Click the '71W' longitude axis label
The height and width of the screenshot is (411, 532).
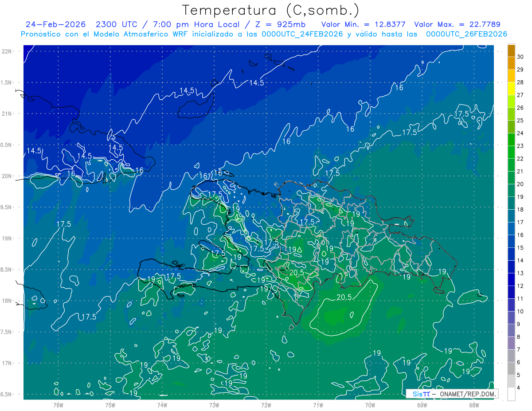click(x=318, y=405)
